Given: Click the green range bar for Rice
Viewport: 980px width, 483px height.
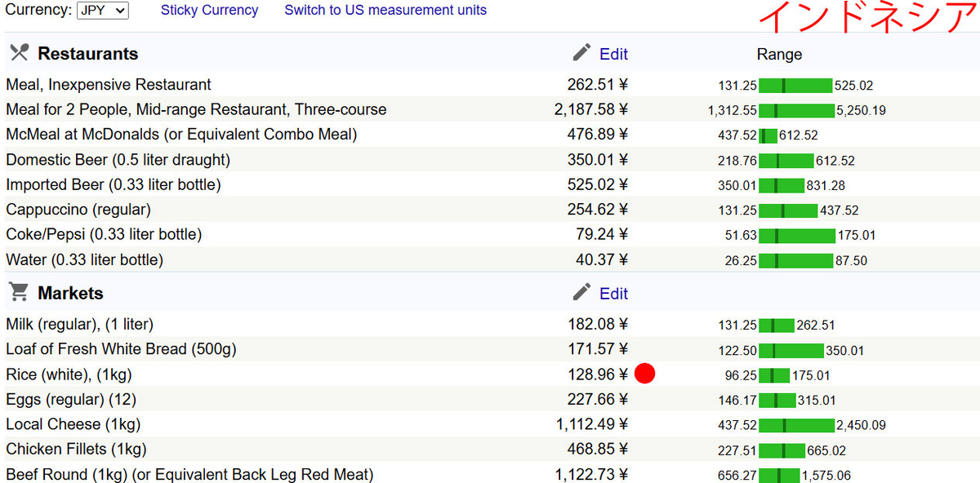Looking at the screenshot, I should [x=774, y=375].
